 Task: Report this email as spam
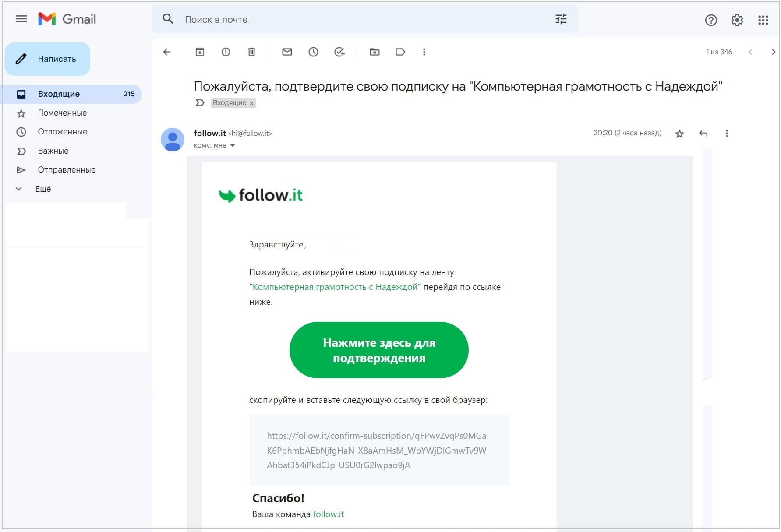226,52
